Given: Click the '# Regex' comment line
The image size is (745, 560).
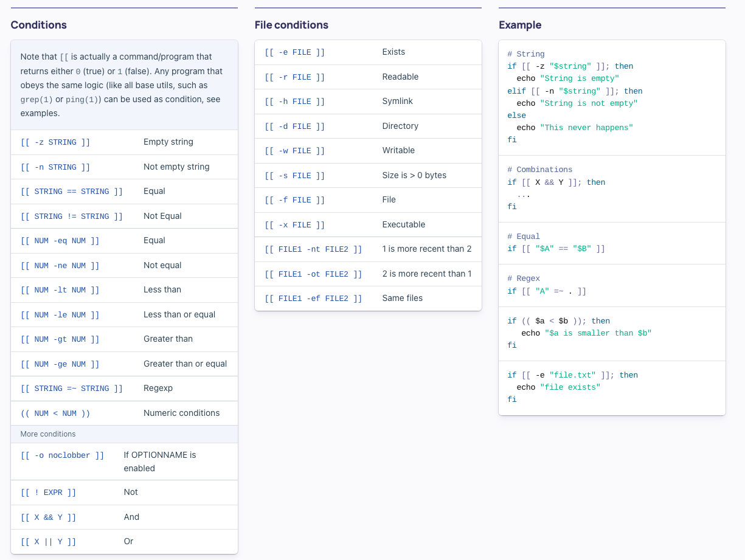Looking at the screenshot, I should pos(524,278).
